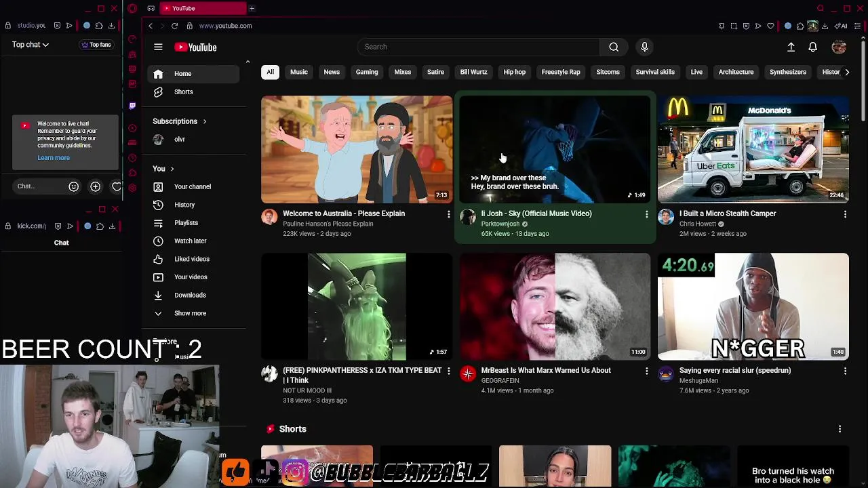Viewport: 868px width, 488px height.
Task: Open Shorts section options menu
Action: (840, 429)
